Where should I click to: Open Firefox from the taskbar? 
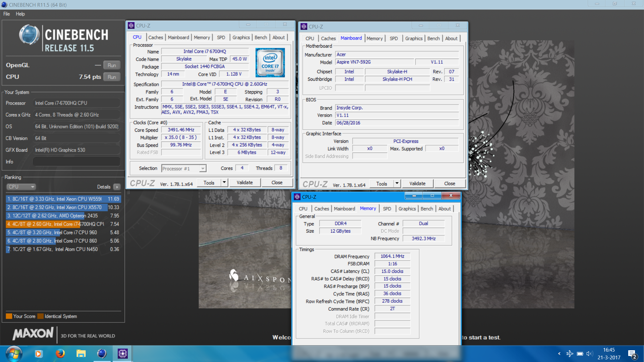tap(60, 354)
